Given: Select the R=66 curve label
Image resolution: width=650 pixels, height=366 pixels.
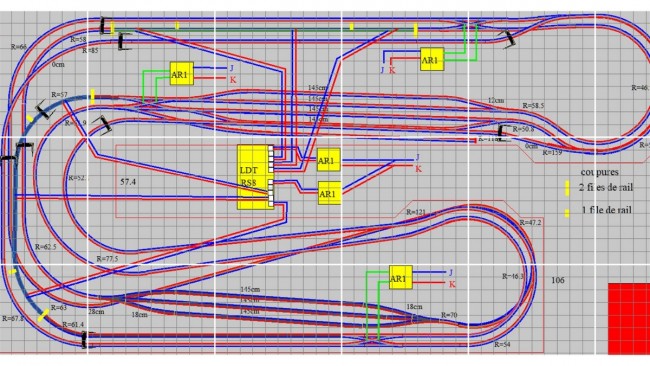Looking at the screenshot, I should [x=19, y=47].
